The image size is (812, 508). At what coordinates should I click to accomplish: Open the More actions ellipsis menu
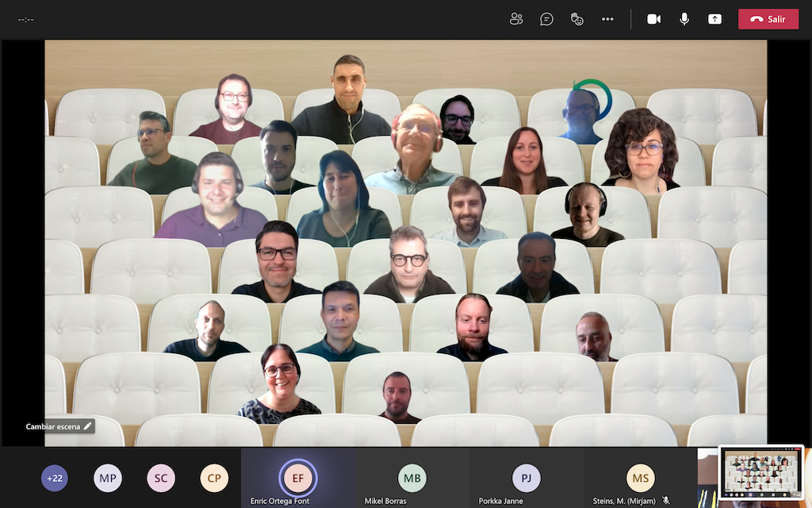[x=607, y=19]
